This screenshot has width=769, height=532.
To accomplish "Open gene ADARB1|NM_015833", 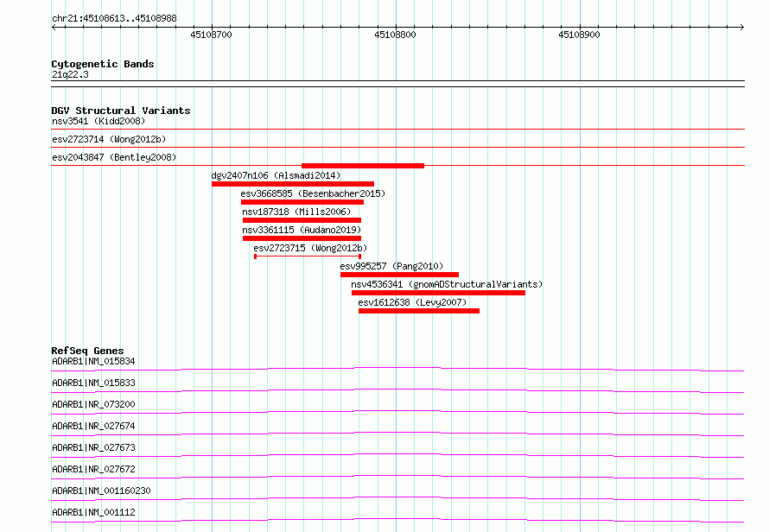I will pyautogui.click(x=93, y=383).
